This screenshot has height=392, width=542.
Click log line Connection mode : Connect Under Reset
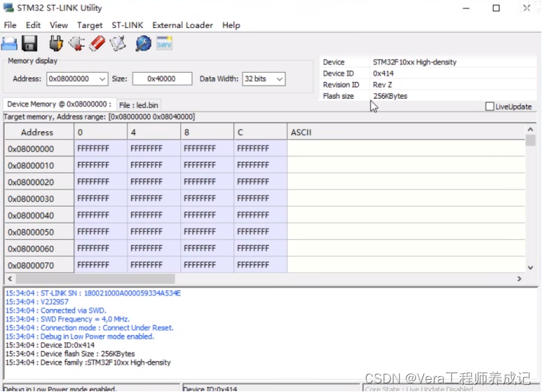coord(89,328)
